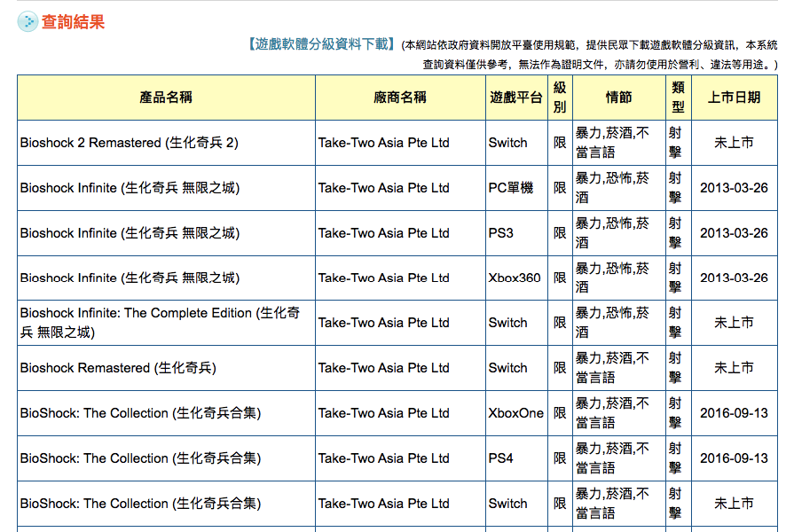This screenshot has height=532, width=794.
Task: Click the 廠商名稱 column header
Action: 400,98
